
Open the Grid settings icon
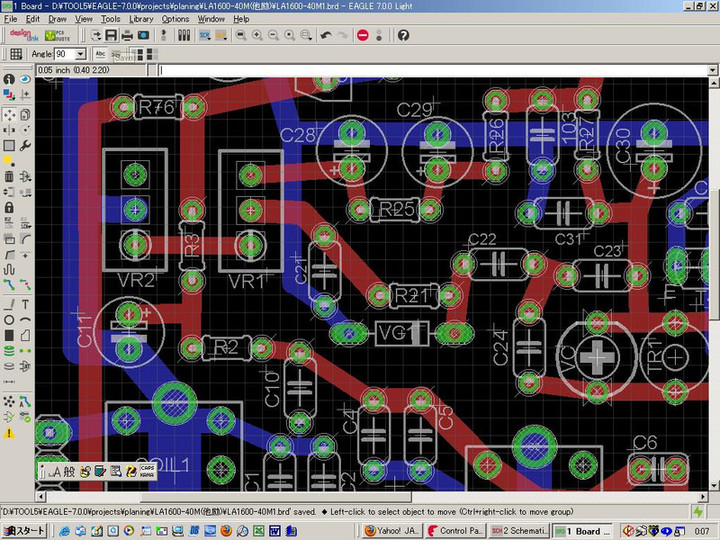tap(16, 54)
